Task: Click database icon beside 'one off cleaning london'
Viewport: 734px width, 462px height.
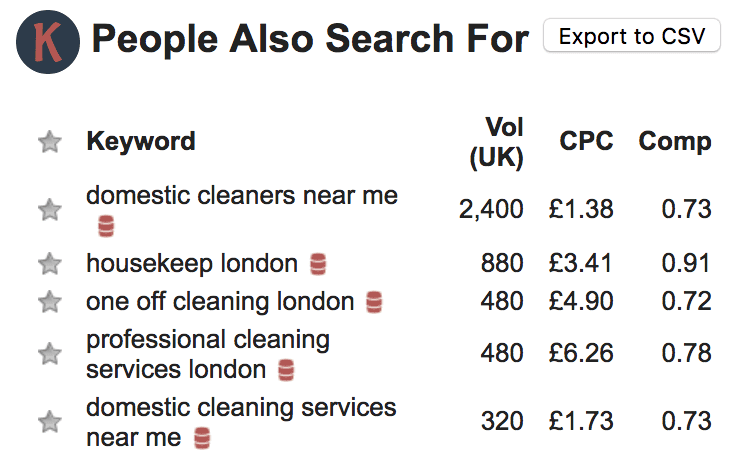Action: click(374, 301)
